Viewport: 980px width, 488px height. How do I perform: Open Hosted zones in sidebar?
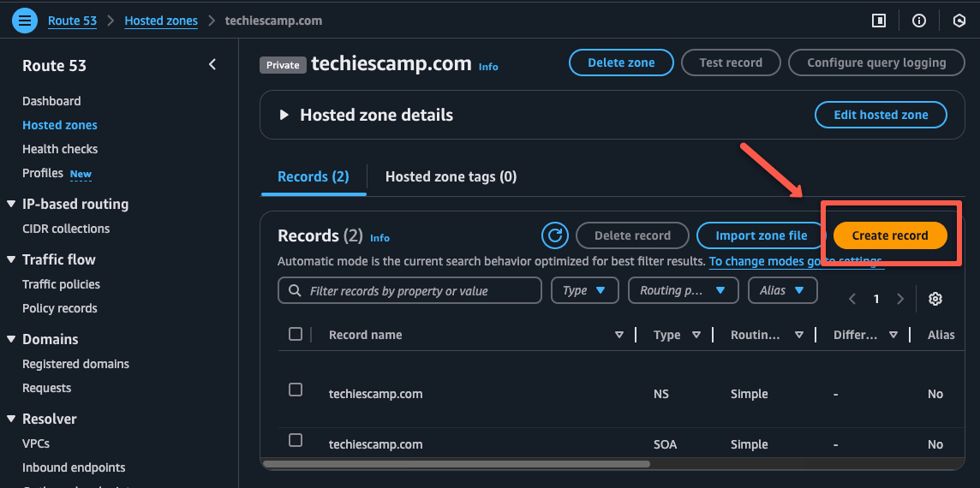point(60,125)
